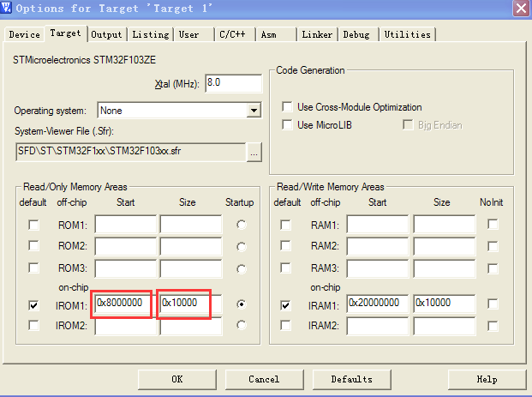Select IROM2 Startup radio button
This screenshot has width=532, height=397.
point(242,325)
